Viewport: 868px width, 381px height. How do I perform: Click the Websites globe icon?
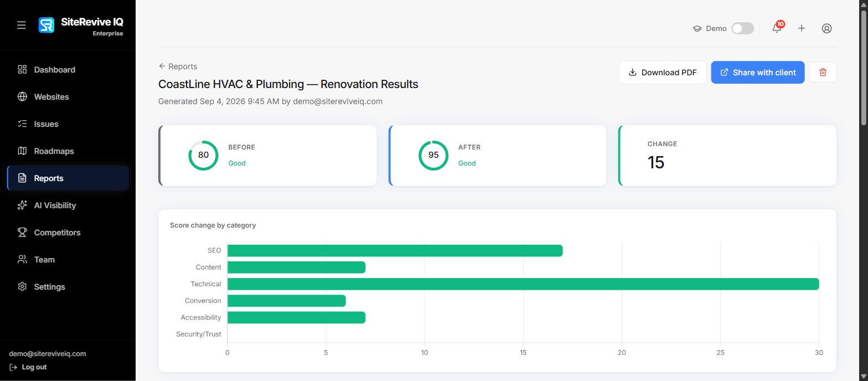pyautogui.click(x=22, y=96)
